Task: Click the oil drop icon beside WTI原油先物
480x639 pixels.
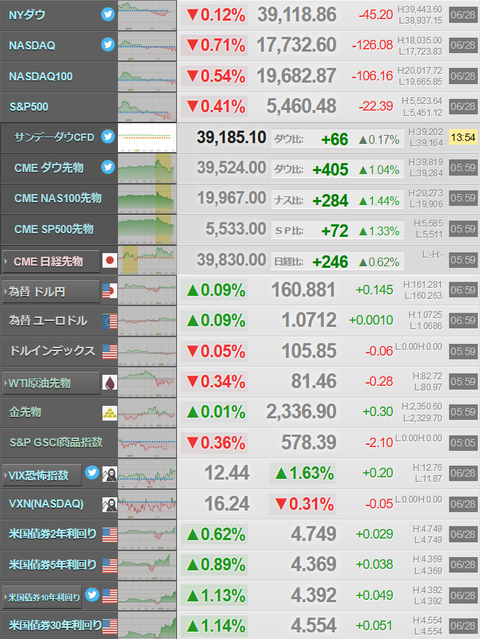Action: click(110, 383)
